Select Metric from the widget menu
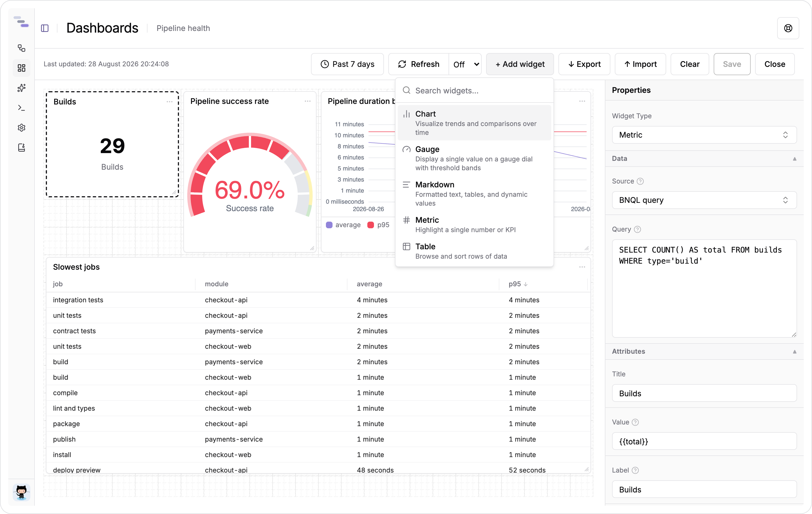Image resolution: width=812 pixels, height=514 pixels. coord(474,225)
